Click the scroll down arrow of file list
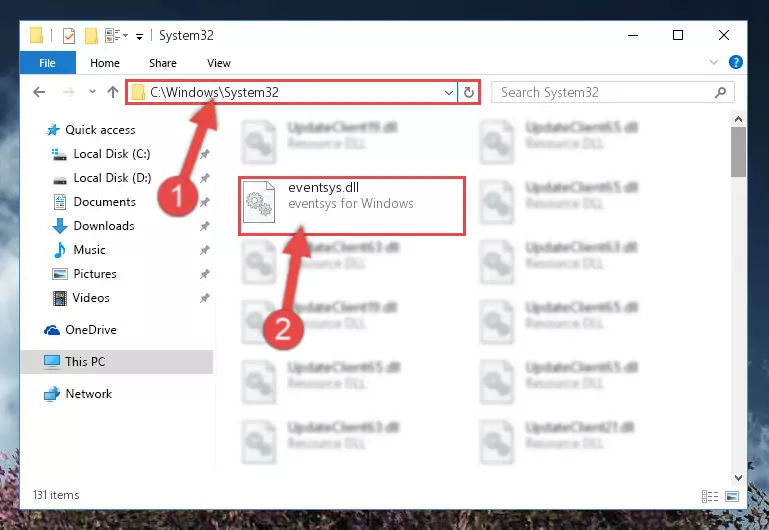Image resolution: width=769 pixels, height=530 pixels. (738, 478)
